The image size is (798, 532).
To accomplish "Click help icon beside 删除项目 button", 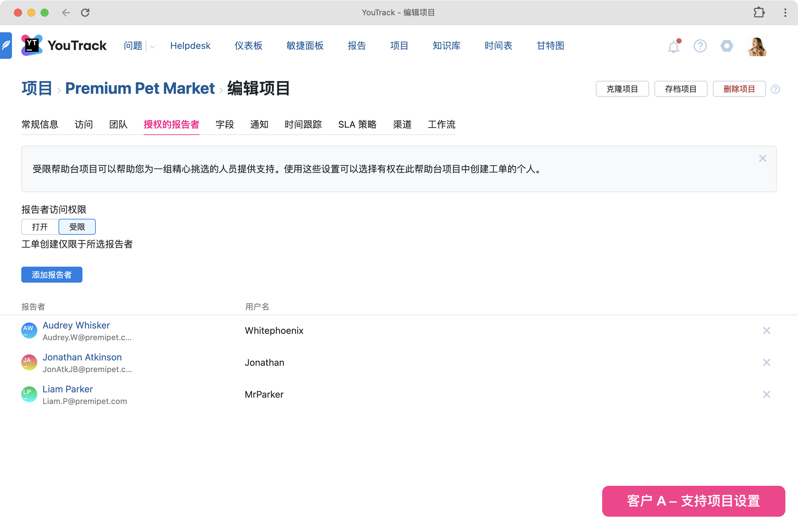I will click(x=775, y=89).
